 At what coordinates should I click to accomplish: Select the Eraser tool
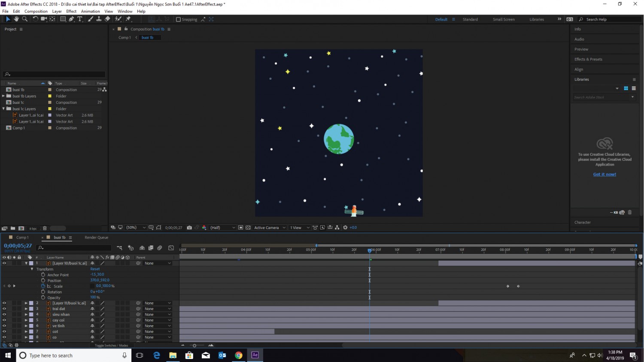107,19
